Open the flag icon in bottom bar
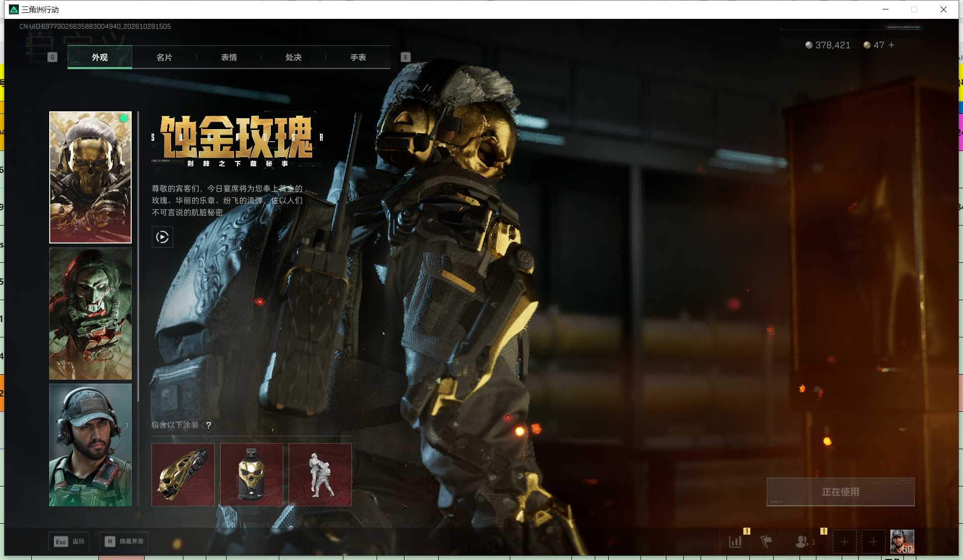The height and width of the screenshot is (560, 963). point(766,542)
